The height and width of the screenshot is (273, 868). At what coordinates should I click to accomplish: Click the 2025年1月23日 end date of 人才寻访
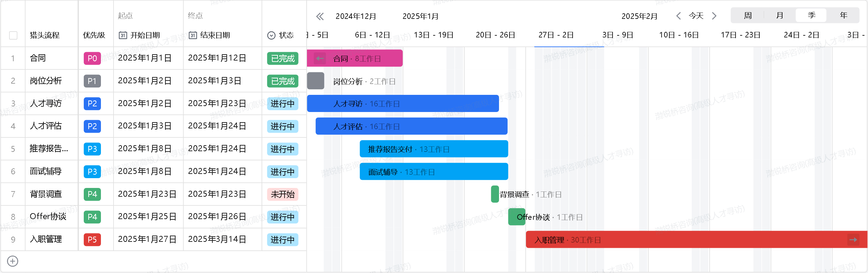217,104
